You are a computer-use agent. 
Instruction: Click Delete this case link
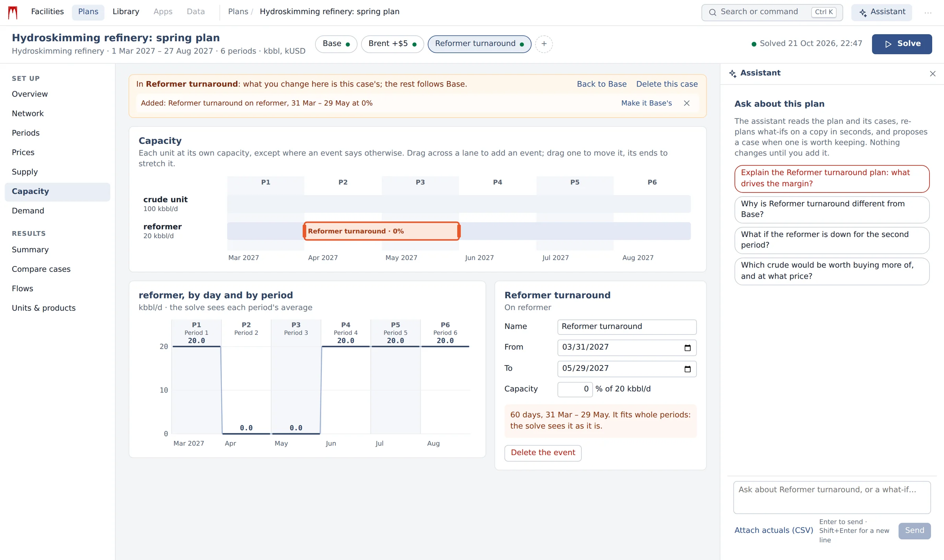pyautogui.click(x=667, y=84)
